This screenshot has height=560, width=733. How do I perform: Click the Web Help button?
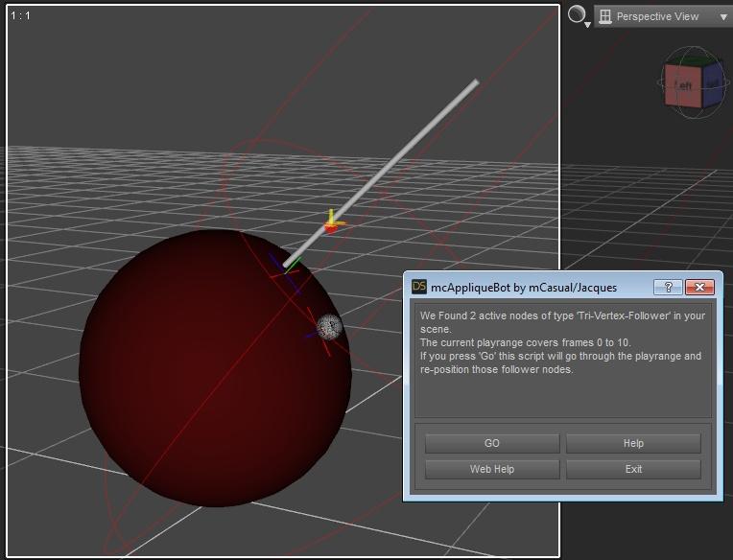click(492, 469)
